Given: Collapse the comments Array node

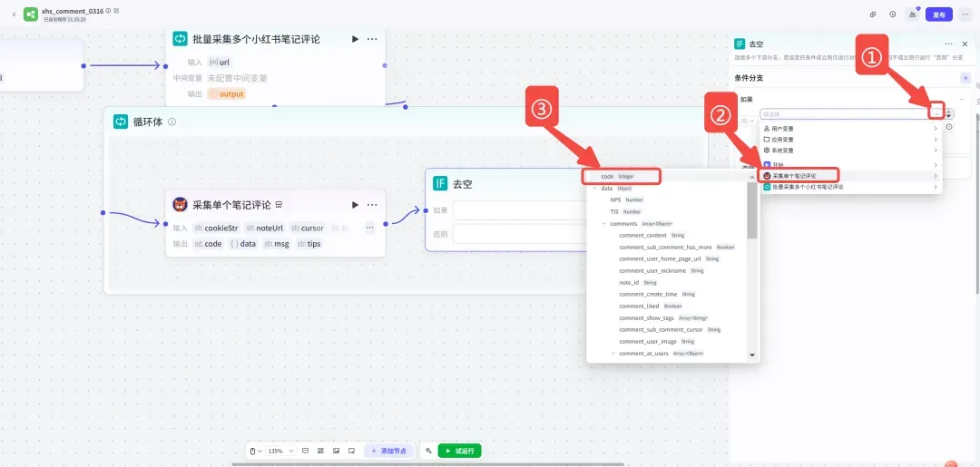Looking at the screenshot, I should coord(603,223).
